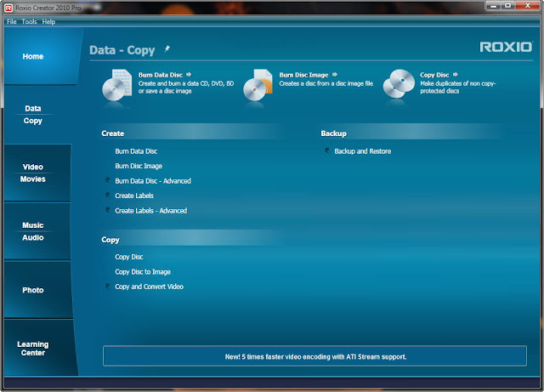Open Backup and Restore
This screenshot has width=544, height=392.
(x=363, y=151)
